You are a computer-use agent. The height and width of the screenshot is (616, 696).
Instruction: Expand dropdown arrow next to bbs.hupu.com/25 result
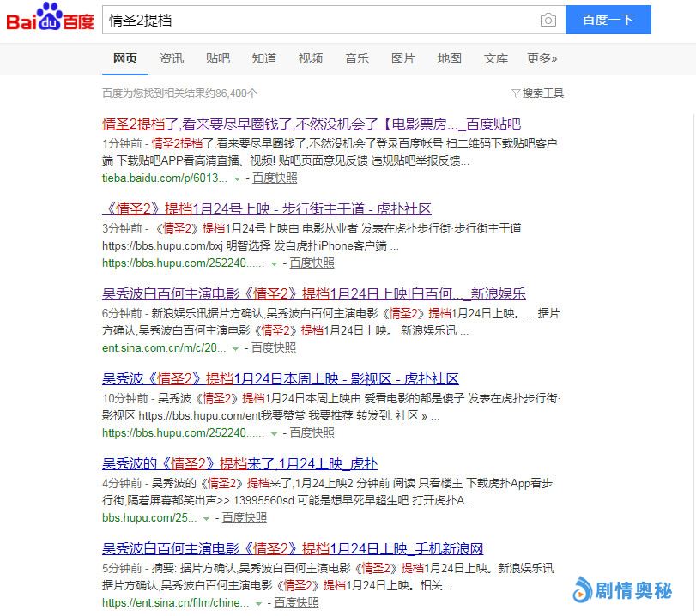point(206,518)
